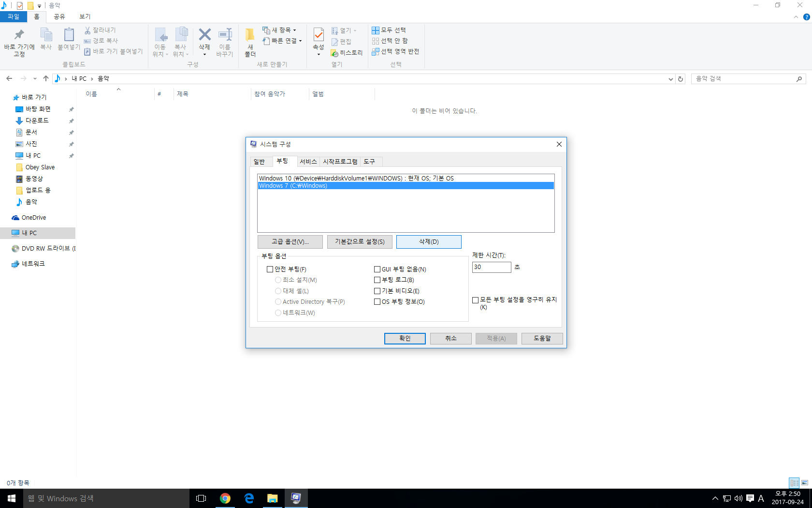The image size is (812, 508).
Task: Click 음악 검색 search box
Action: (x=749, y=79)
